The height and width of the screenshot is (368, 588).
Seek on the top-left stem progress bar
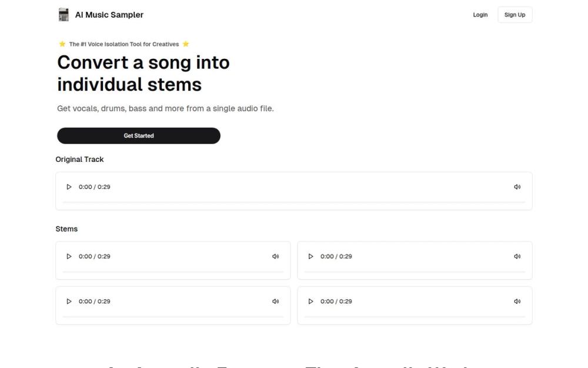point(173,271)
